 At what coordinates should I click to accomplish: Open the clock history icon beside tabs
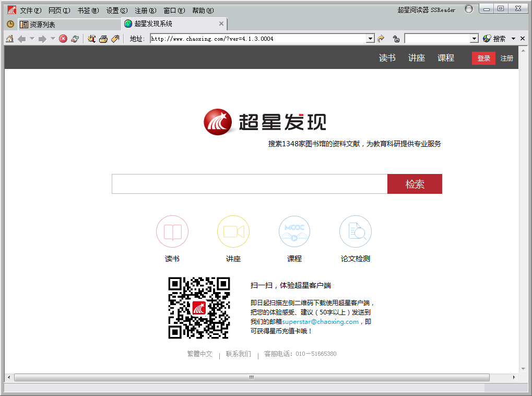(10, 24)
